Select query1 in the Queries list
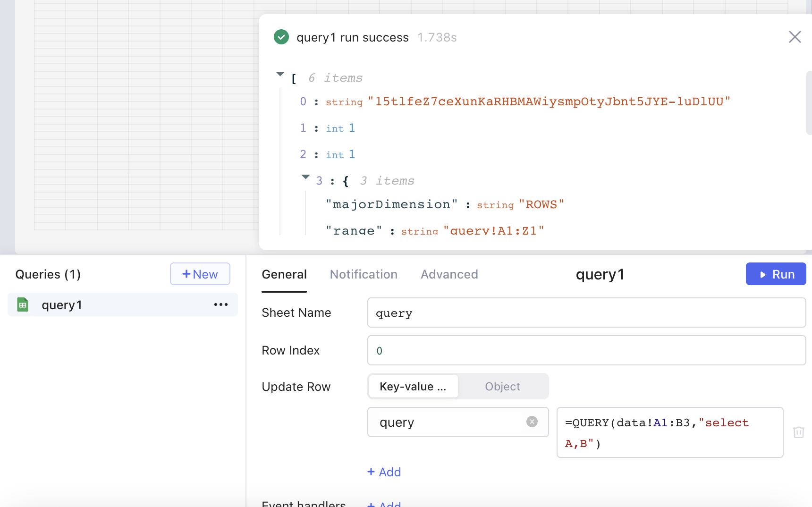The height and width of the screenshot is (507, 812). (123, 304)
